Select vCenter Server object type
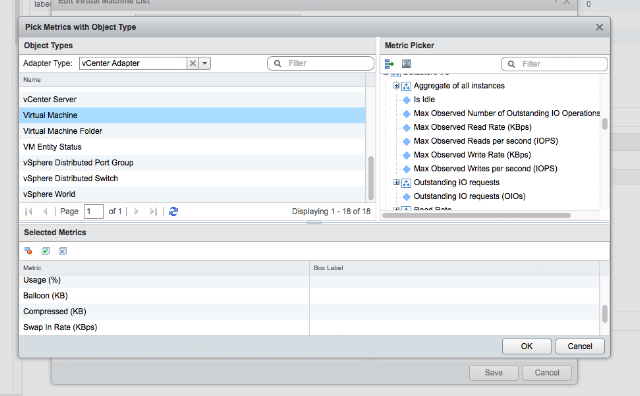Viewport: 640px width, 396px height. 192,99
